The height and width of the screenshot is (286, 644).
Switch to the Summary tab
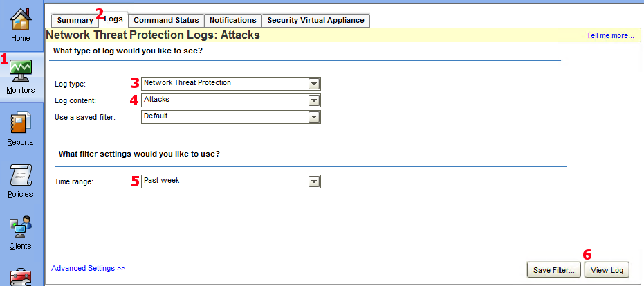(75, 21)
